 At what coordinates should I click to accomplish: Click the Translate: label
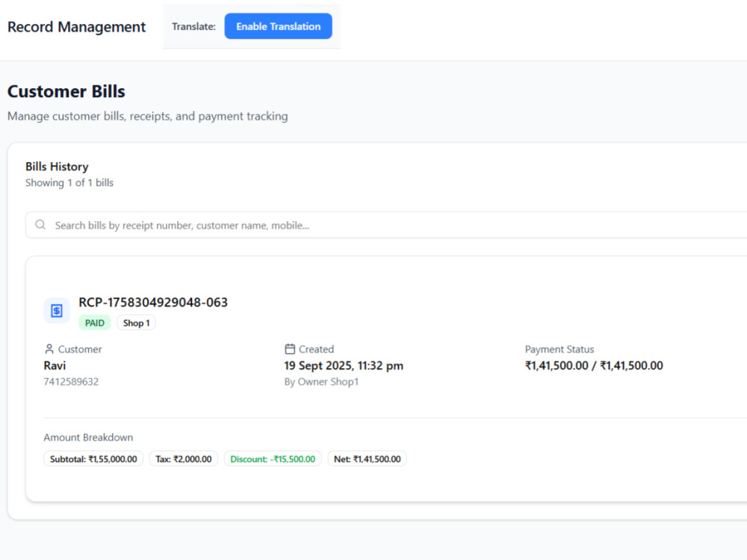pos(193,27)
